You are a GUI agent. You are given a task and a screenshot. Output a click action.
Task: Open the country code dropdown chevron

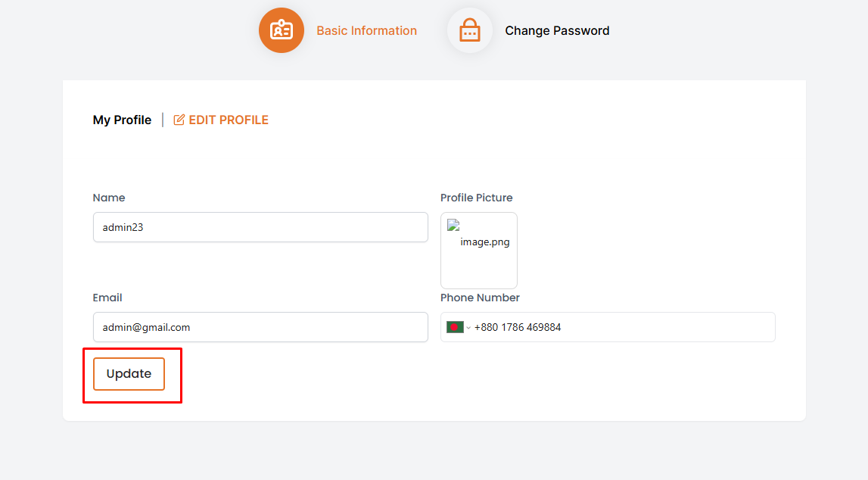tap(468, 328)
